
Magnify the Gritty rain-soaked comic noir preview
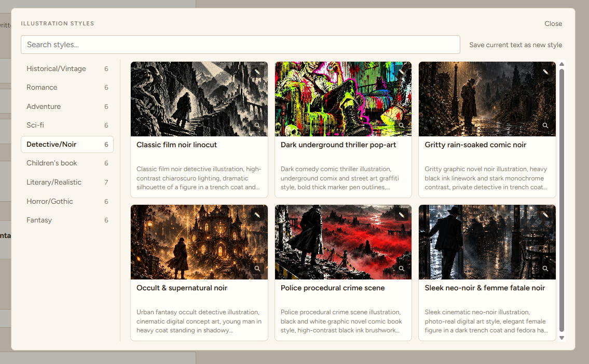click(545, 125)
